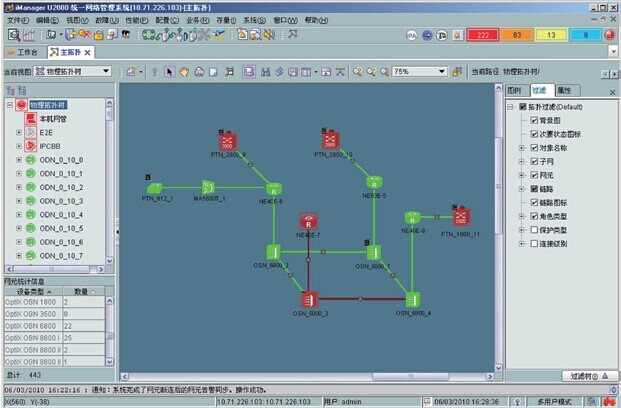Expand the IPCBB tree node
621x408 pixels.
tap(19, 146)
